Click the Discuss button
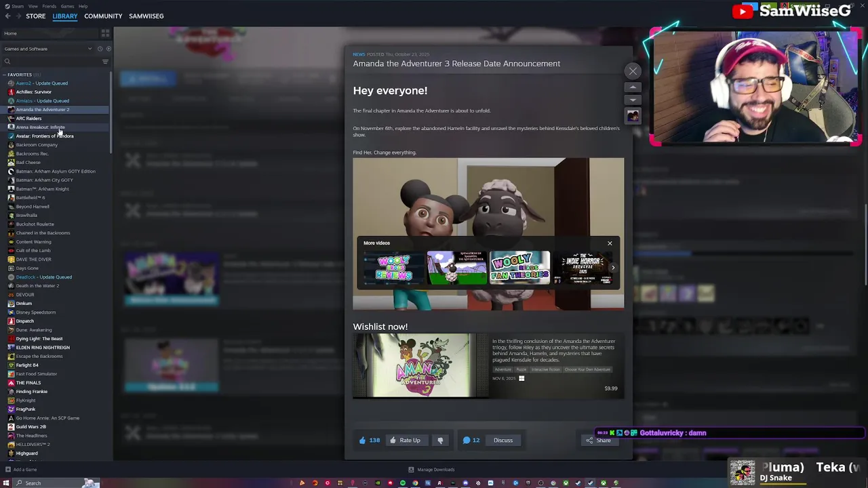Viewport: 868px width, 488px height. pyautogui.click(x=503, y=441)
